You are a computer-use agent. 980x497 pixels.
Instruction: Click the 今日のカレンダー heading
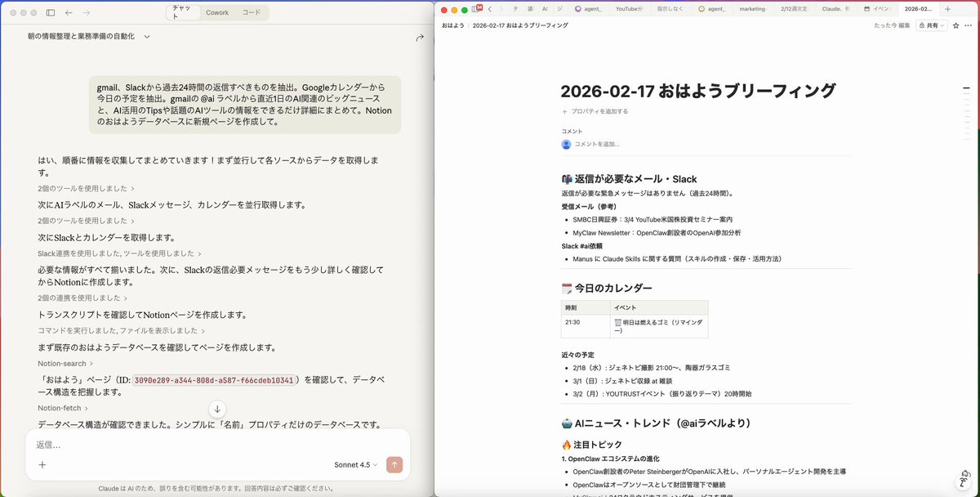(607, 288)
